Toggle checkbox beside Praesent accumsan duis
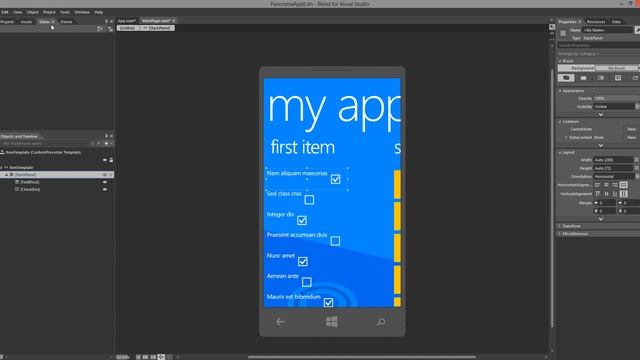This screenshot has height=360, width=640. tap(335, 241)
